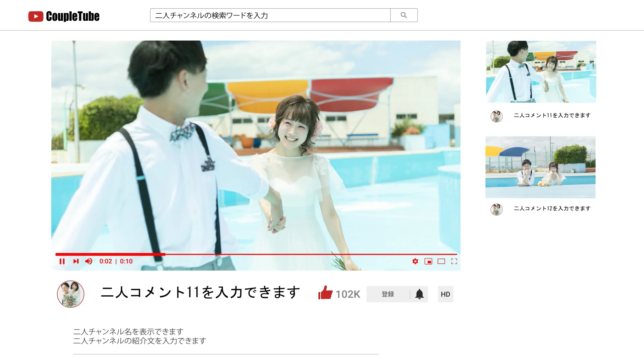The height and width of the screenshot is (362, 644).
Task: Give the video a thumbs up
Action: (325, 294)
